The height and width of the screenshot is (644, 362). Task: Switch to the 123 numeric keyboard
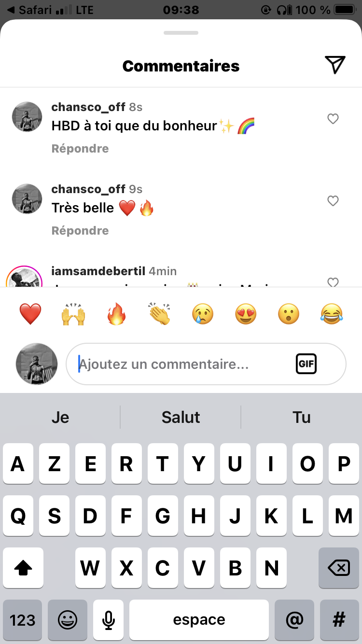point(23,620)
